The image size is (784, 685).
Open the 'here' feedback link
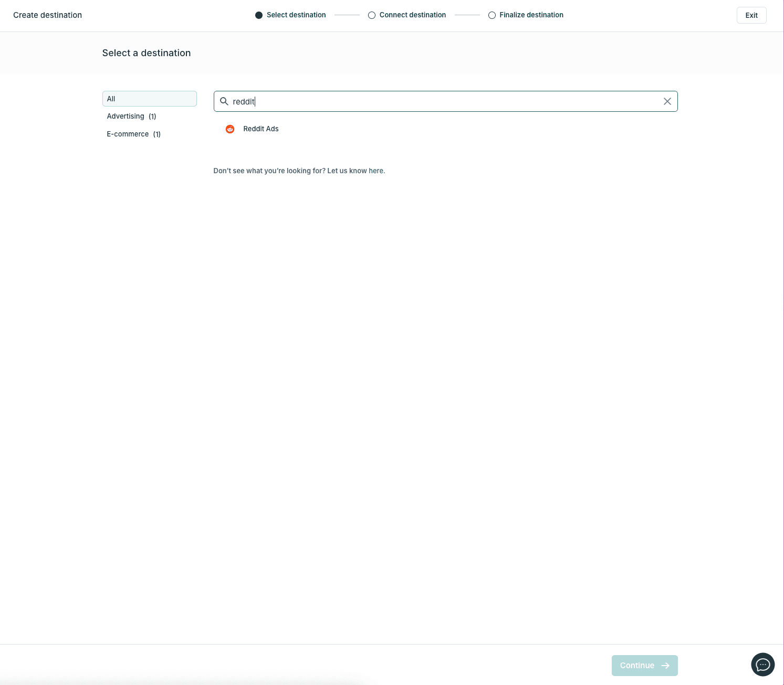pyautogui.click(x=375, y=171)
